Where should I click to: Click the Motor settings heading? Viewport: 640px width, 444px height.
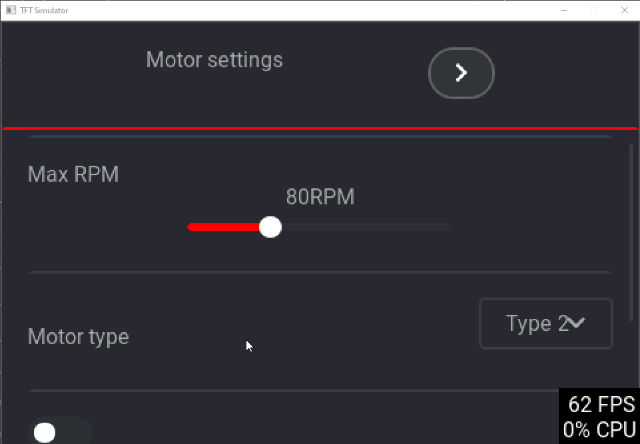[214, 60]
